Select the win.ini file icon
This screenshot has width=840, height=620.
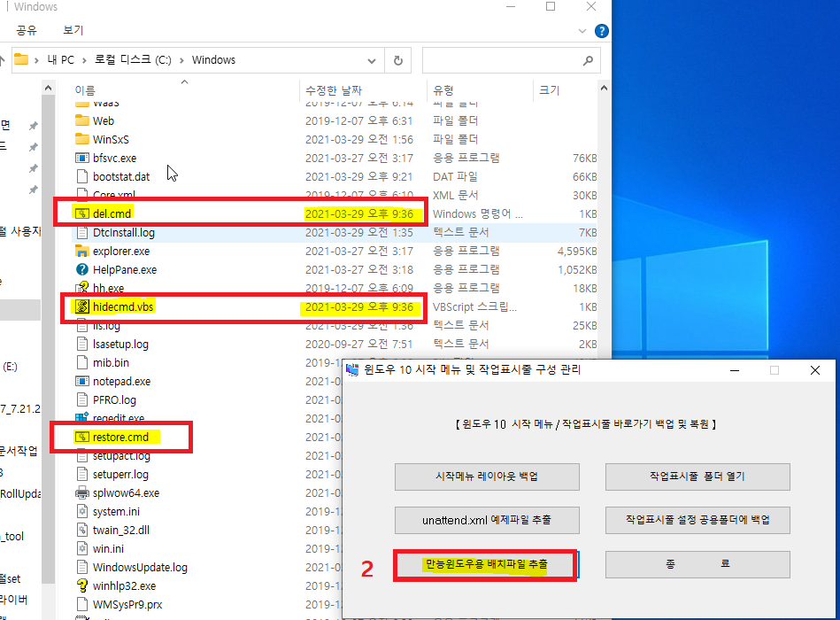(82, 549)
